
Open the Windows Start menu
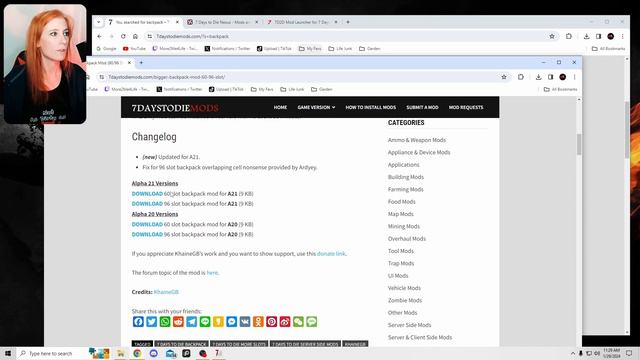coord(8,353)
